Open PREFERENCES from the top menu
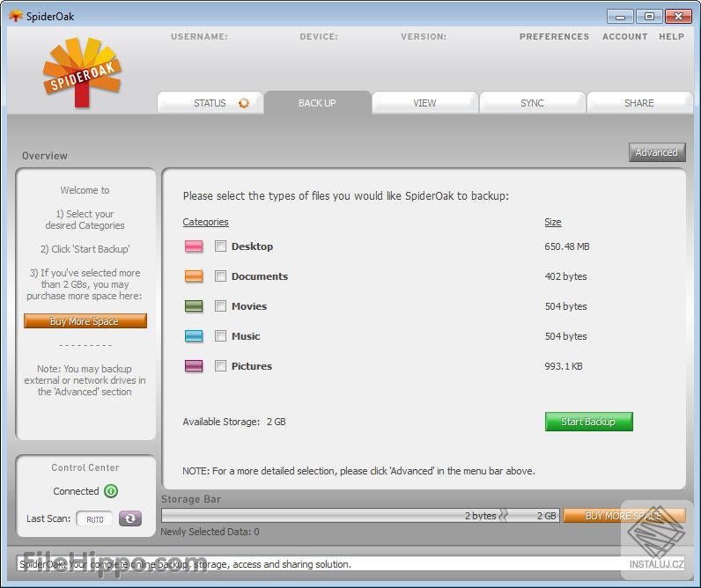Screen dimensions: 701x588 [554, 37]
